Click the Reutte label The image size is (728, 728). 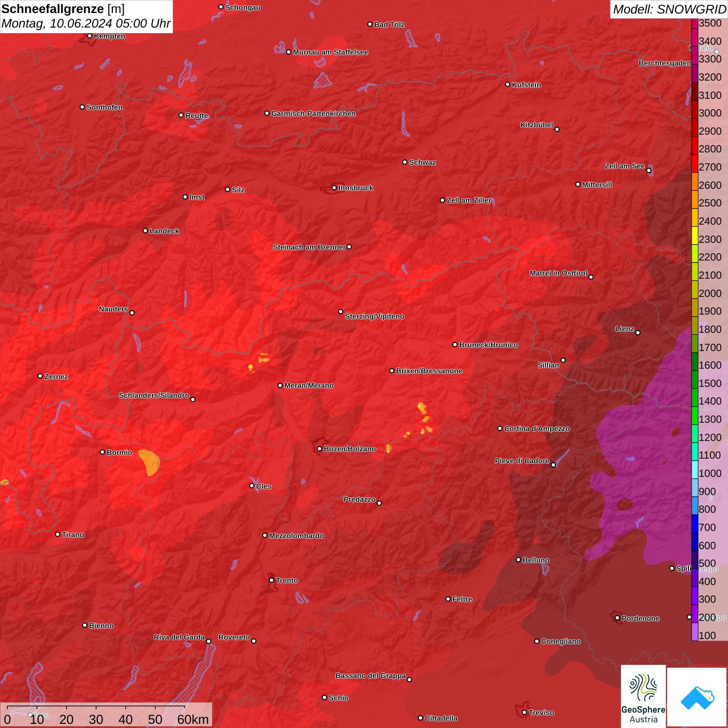click(197, 115)
